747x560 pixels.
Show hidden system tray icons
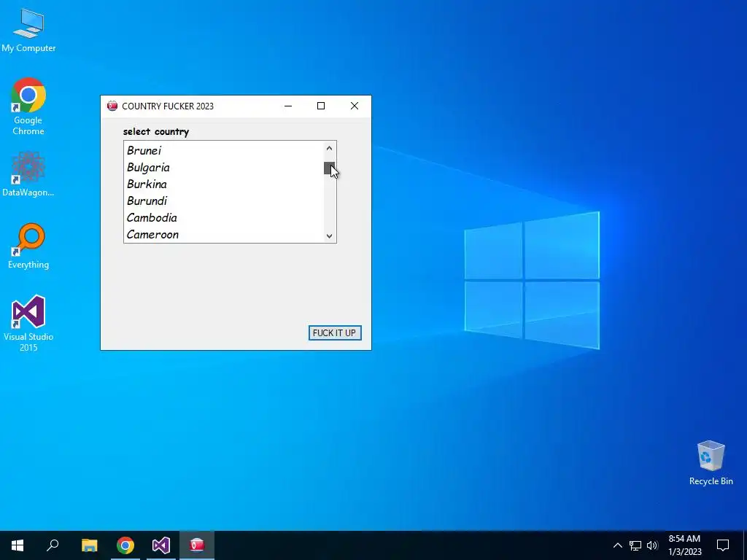click(617, 545)
